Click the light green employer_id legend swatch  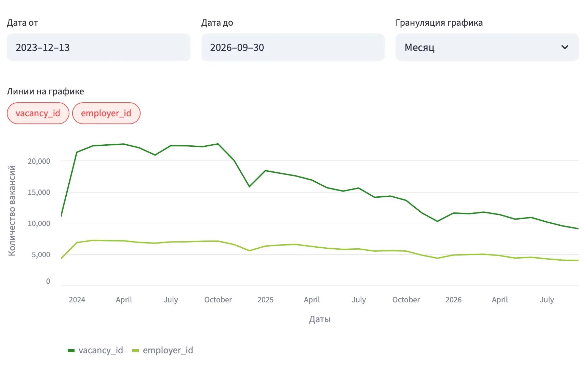tap(135, 351)
